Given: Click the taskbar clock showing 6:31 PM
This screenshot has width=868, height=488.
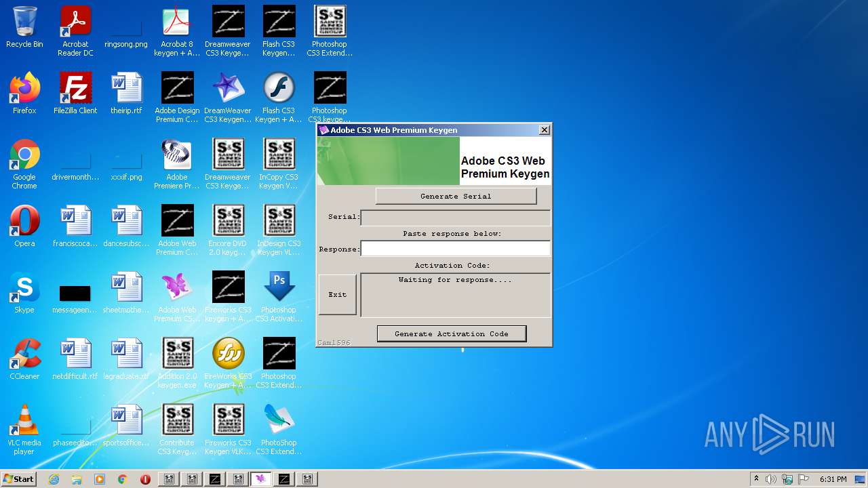Looking at the screenshot, I should pos(833,479).
